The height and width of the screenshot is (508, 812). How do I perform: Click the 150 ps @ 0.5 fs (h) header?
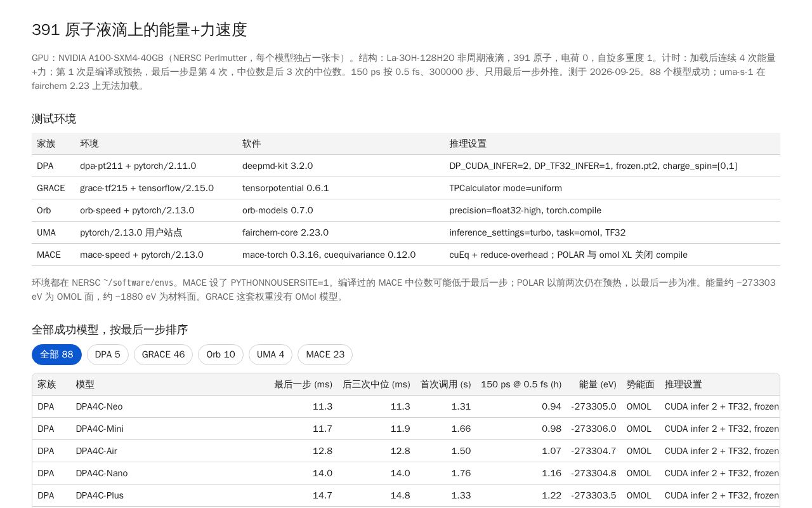521,384
